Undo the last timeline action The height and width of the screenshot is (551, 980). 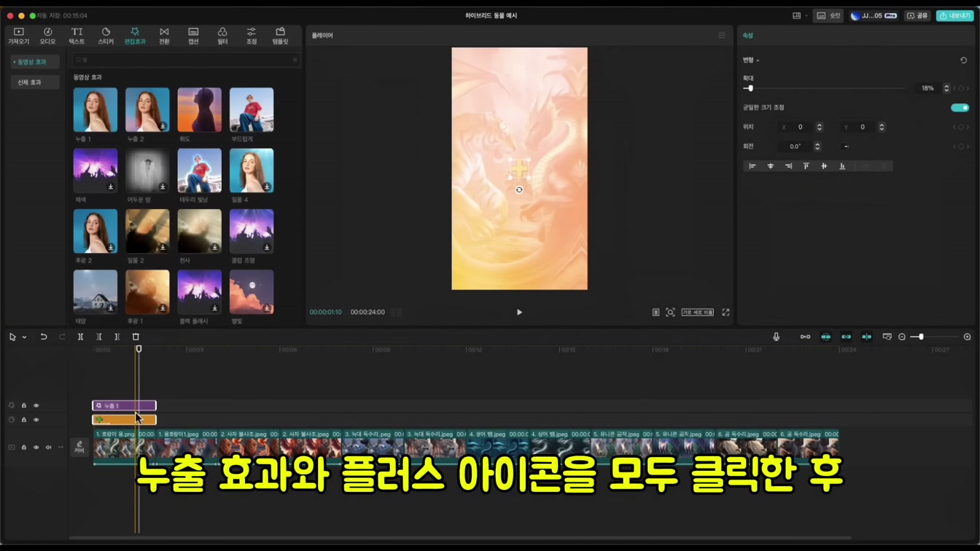[44, 337]
